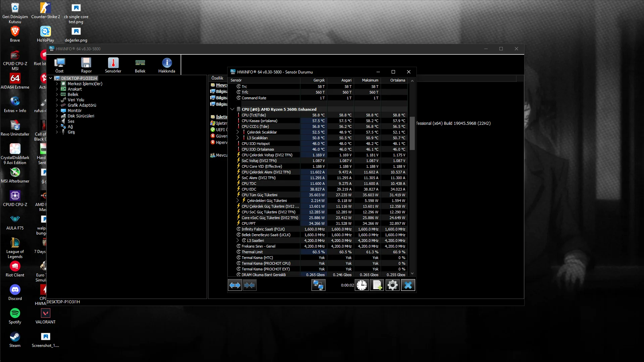Expand the Çekirdekleri Güç Tüketimi row
This screenshot has width=644, height=362.
(238, 201)
